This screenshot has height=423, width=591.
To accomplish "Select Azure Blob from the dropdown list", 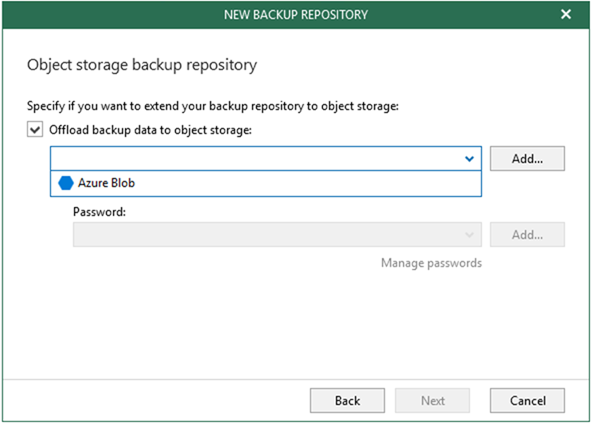I will [266, 183].
